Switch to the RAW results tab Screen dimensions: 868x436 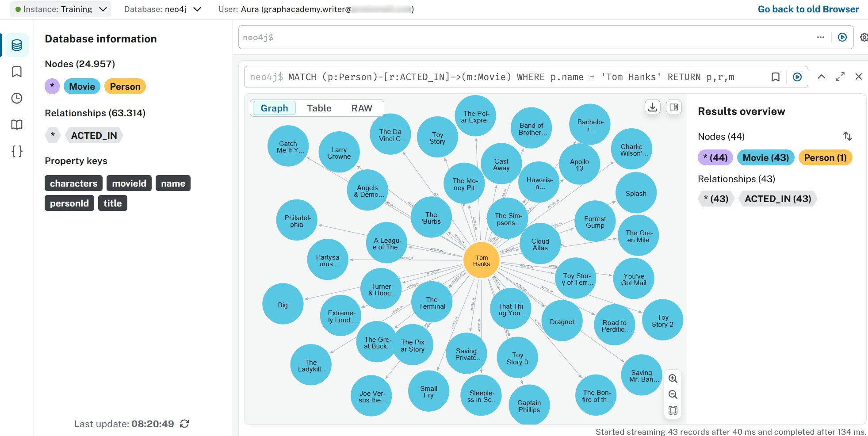[362, 108]
